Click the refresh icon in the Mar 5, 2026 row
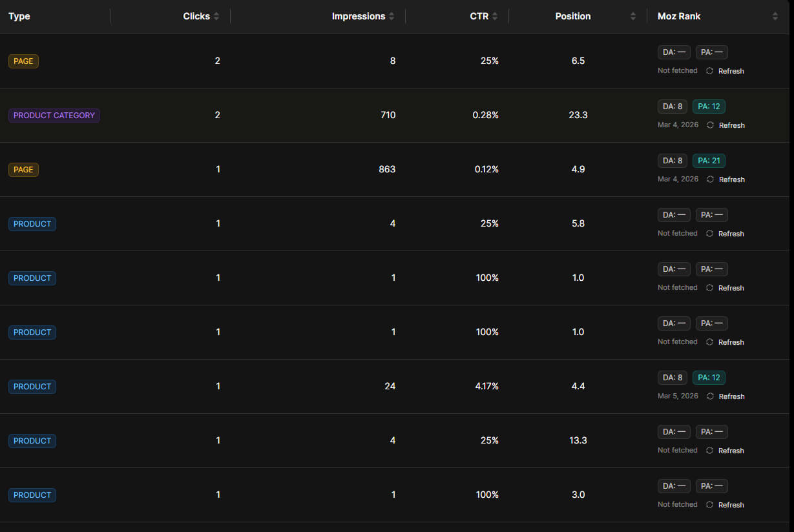This screenshot has height=532, width=794. coord(710,396)
